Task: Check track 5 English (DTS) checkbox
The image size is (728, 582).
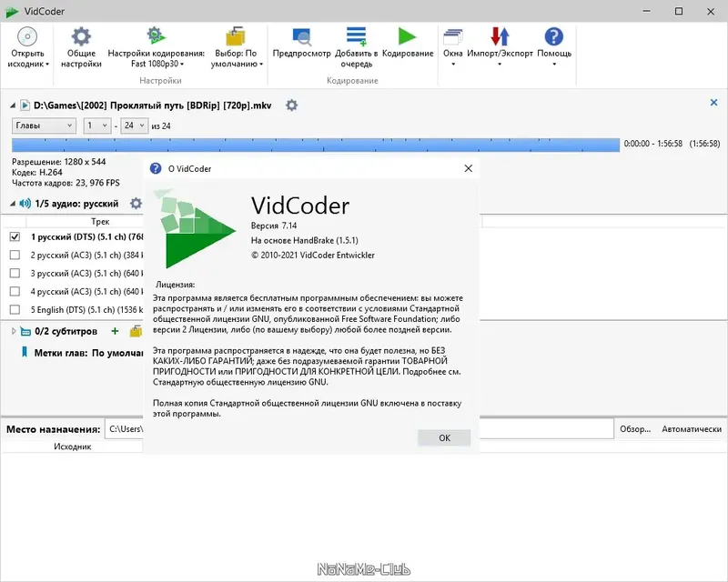Action: [x=15, y=309]
